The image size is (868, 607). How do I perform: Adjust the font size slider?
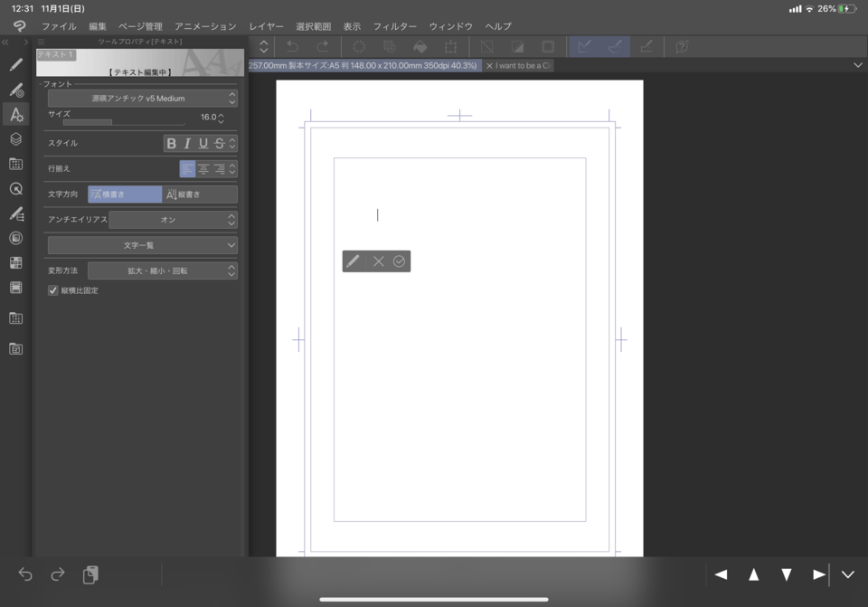click(122, 122)
